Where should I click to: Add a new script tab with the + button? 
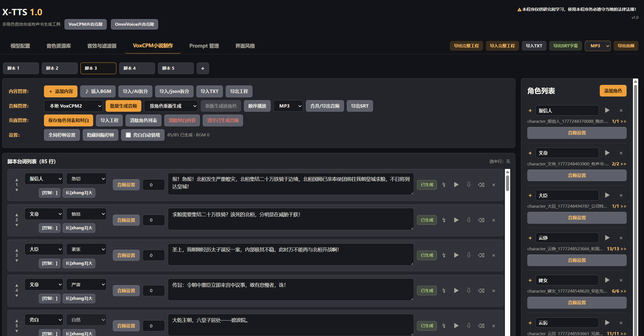pos(203,68)
